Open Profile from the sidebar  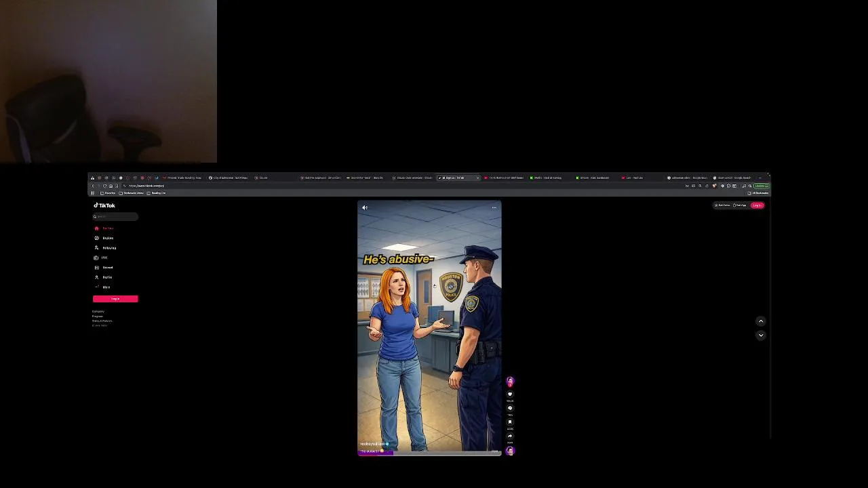tap(104, 277)
